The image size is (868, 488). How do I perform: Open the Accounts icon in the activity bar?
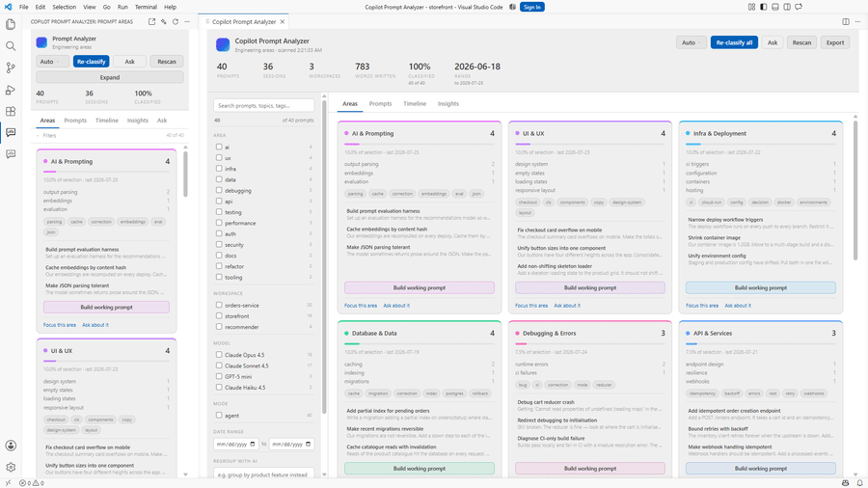click(x=11, y=446)
